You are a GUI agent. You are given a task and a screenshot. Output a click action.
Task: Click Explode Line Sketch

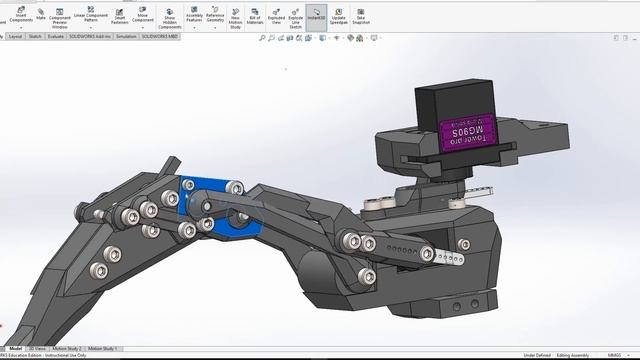click(x=295, y=19)
